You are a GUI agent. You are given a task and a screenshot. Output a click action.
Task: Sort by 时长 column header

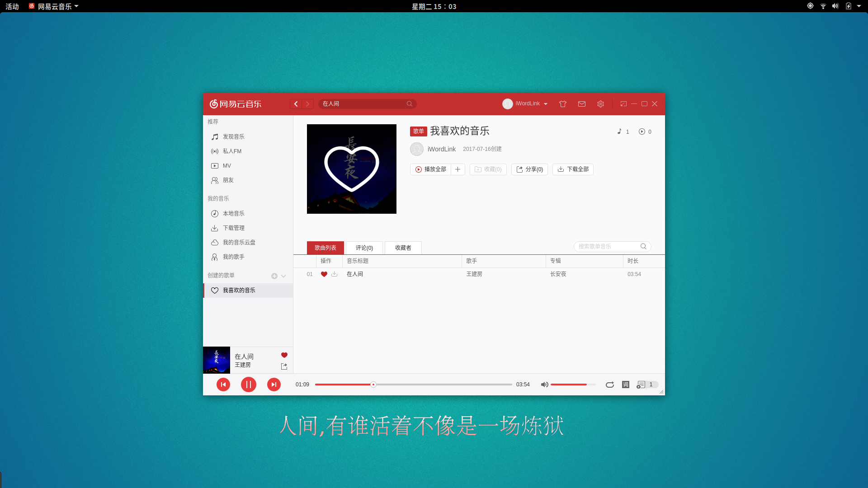click(644, 261)
